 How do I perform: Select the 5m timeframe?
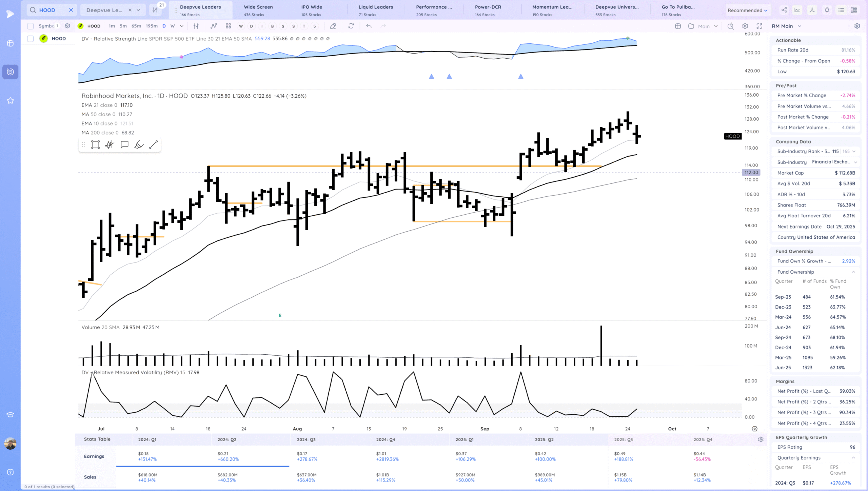pyautogui.click(x=123, y=26)
